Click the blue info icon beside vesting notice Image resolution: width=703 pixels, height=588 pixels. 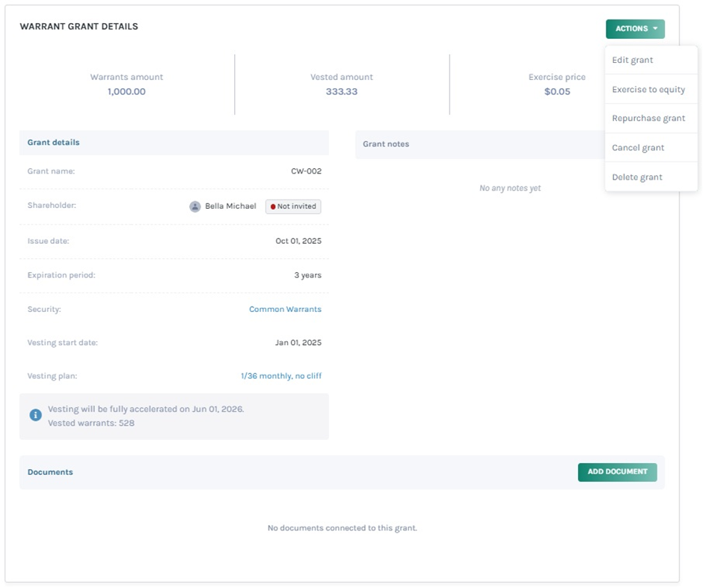35,414
